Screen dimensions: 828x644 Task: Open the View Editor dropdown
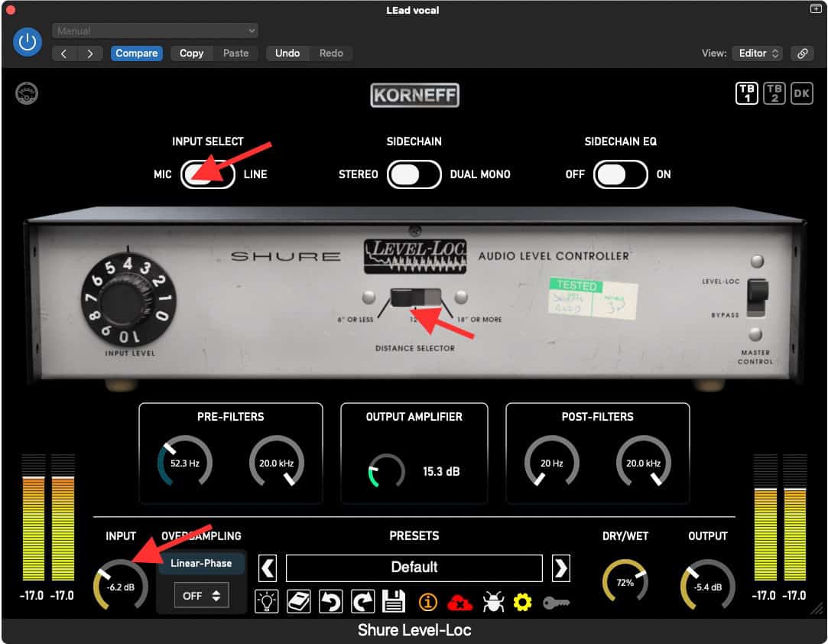[758, 54]
